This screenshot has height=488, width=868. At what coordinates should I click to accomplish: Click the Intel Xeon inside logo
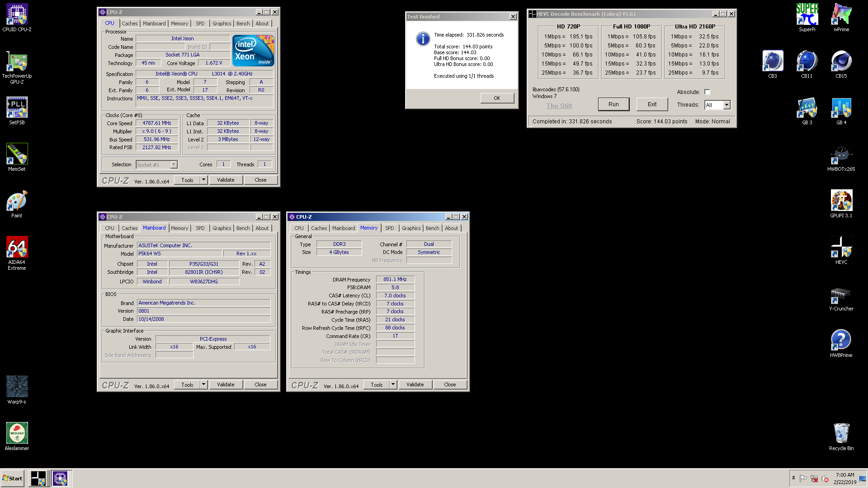tap(253, 51)
